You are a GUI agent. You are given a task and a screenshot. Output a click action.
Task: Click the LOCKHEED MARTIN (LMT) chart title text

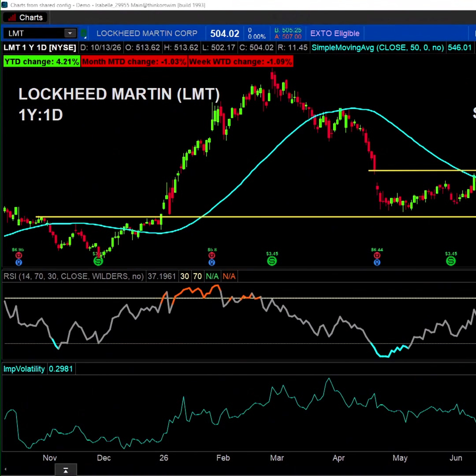(119, 94)
